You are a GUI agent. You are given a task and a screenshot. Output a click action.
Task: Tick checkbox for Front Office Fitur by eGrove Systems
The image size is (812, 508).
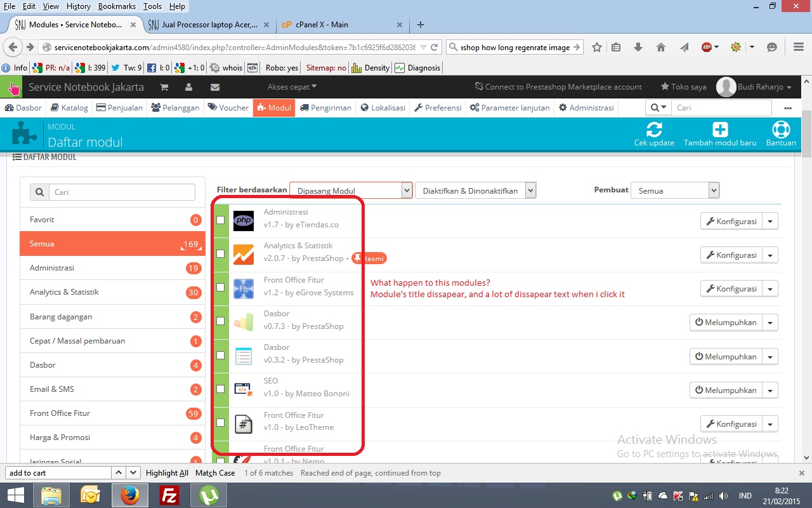220,287
